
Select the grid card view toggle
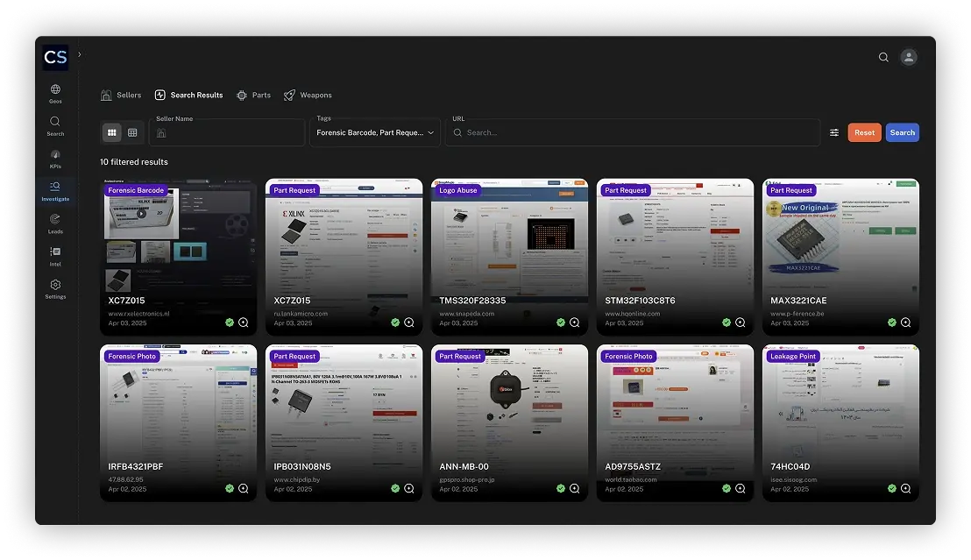point(112,132)
